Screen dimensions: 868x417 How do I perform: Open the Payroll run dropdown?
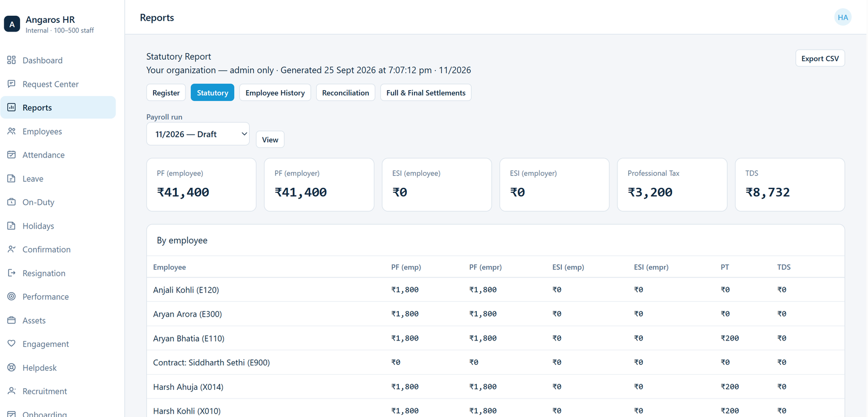point(198,134)
